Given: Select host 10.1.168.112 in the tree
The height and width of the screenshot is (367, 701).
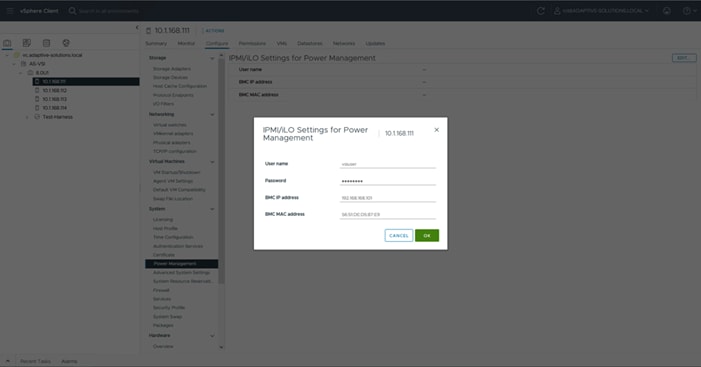Looking at the screenshot, I should pos(55,90).
